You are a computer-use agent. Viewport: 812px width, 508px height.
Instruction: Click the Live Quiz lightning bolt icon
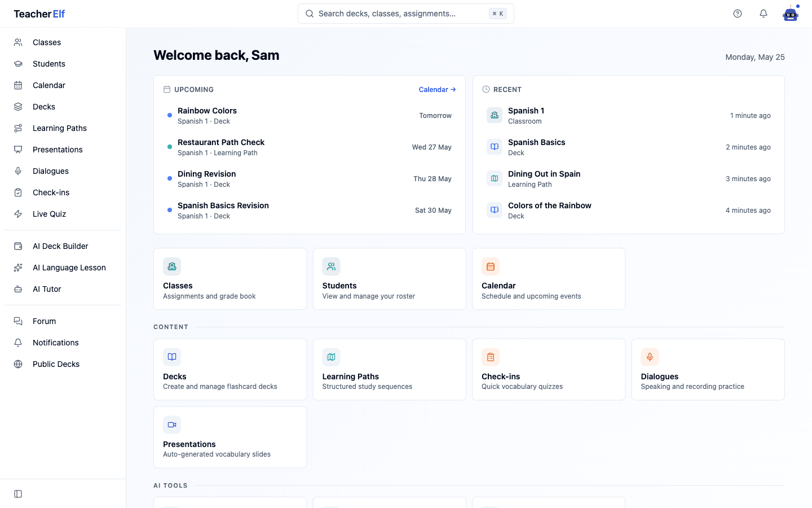click(18, 214)
